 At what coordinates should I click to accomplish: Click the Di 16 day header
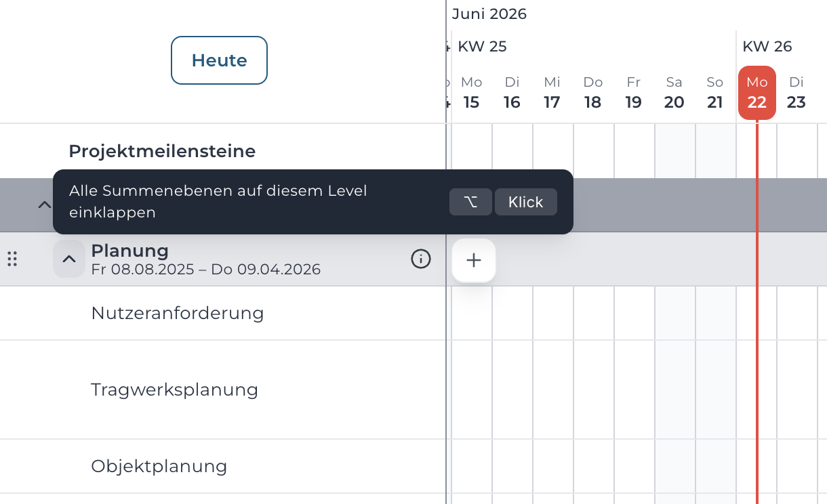(x=512, y=93)
